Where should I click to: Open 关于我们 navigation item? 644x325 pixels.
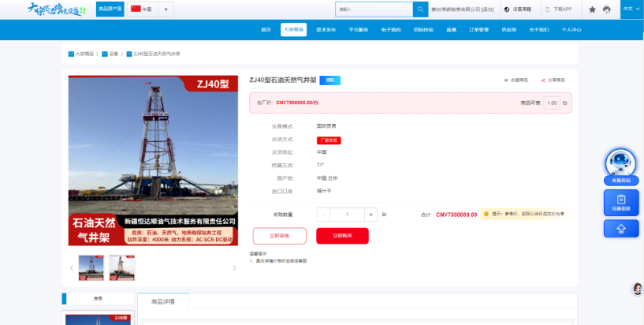tap(539, 30)
